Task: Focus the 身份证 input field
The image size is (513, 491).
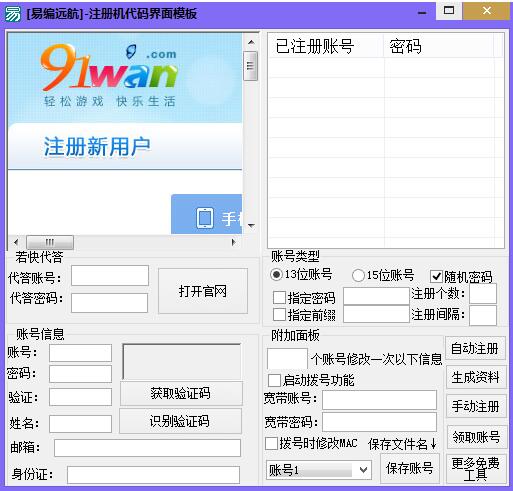Action: point(153,475)
